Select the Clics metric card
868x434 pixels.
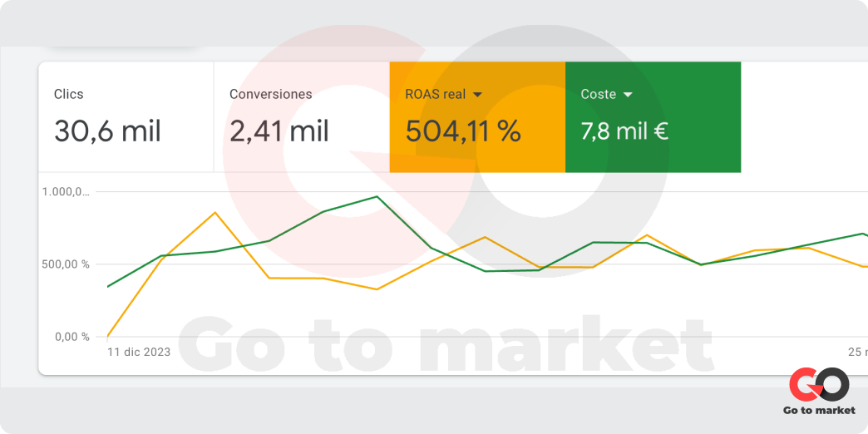point(126,116)
